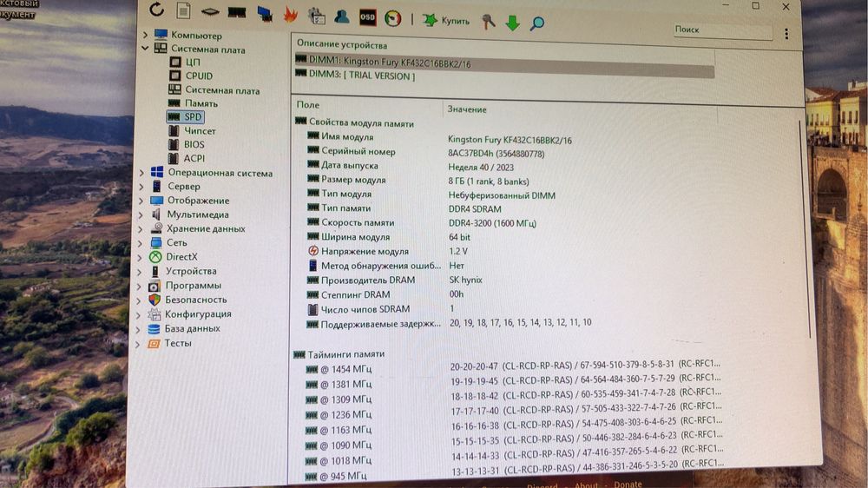Click the green download arrow icon
The width and height of the screenshot is (868, 488).
513,23
